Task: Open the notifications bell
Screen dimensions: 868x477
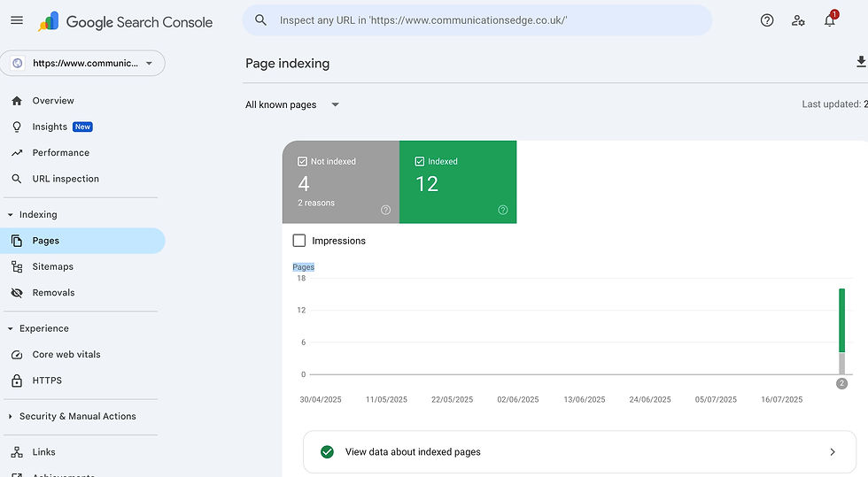Action: [x=829, y=20]
